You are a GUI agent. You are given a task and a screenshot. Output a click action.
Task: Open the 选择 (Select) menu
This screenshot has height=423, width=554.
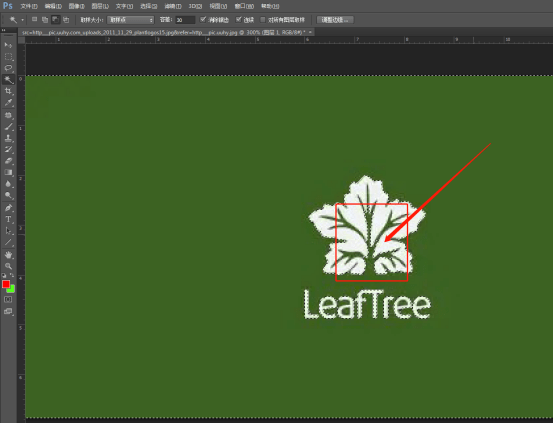click(x=148, y=6)
